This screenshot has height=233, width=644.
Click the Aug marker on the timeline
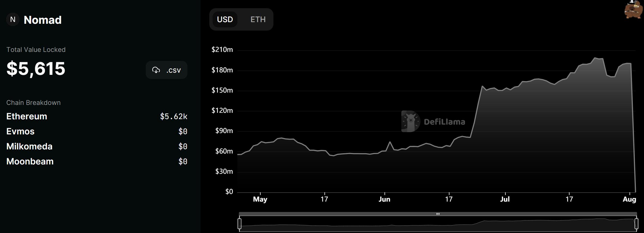[629, 199]
